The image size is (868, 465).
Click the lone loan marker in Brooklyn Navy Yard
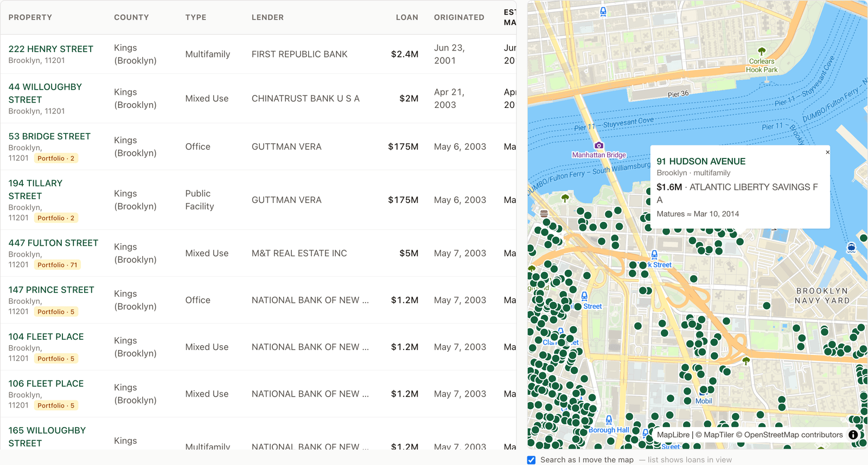[x=767, y=305]
